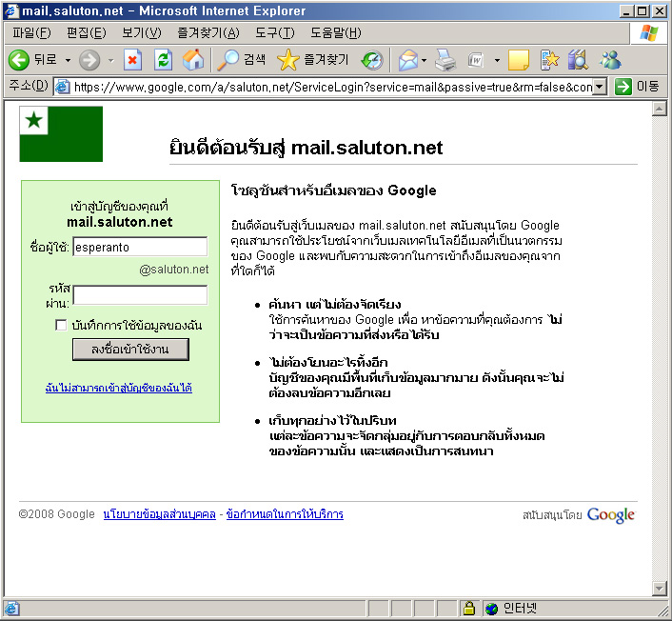The image size is (672, 621).
Task: Open the 파일(F) menu
Action: (31, 33)
